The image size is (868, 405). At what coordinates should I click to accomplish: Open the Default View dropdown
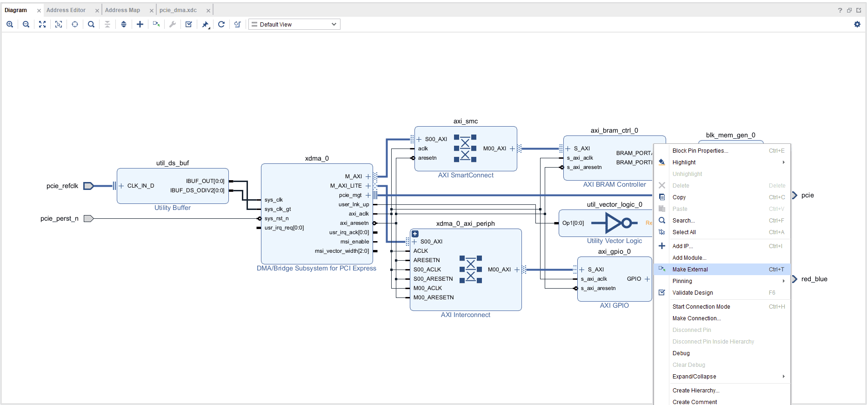point(294,24)
